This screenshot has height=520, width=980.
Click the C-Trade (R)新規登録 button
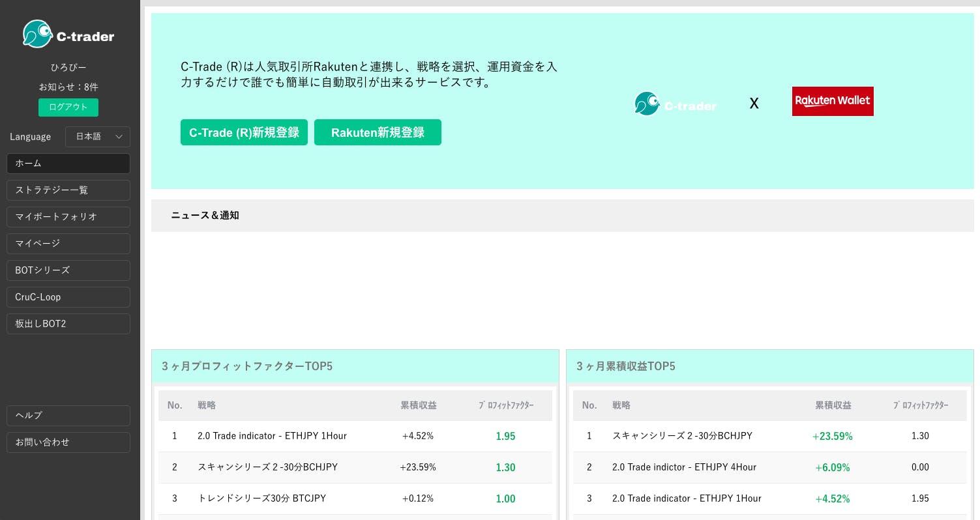244,132
